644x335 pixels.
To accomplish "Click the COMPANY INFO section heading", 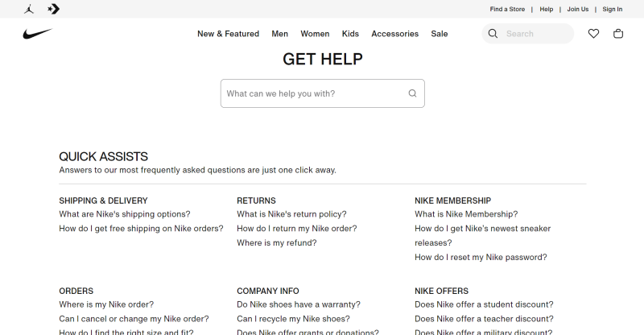I will click(x=268, y=291).
